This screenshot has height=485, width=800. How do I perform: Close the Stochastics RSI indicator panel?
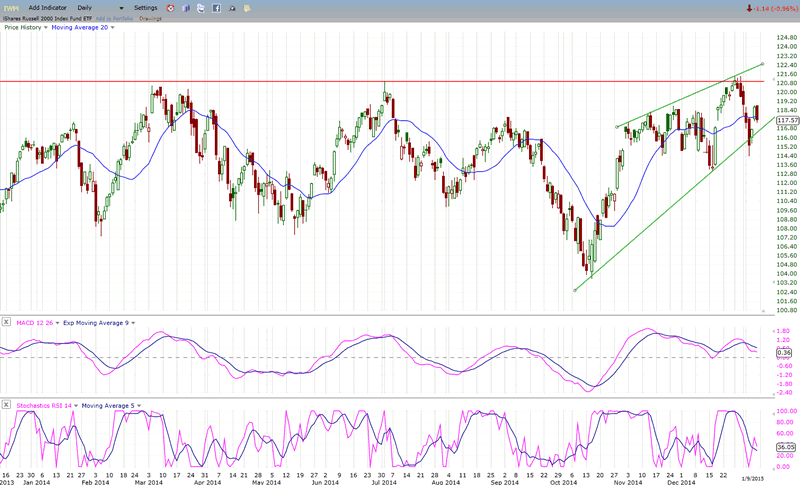point(8,405)
